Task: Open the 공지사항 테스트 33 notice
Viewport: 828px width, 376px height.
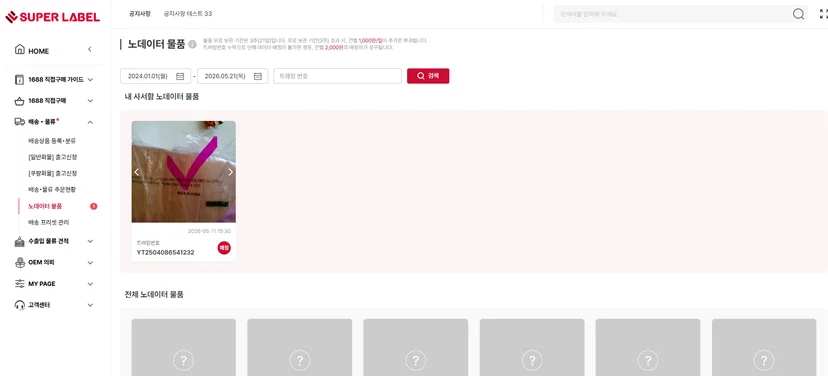Action: [x=187, y=14]
